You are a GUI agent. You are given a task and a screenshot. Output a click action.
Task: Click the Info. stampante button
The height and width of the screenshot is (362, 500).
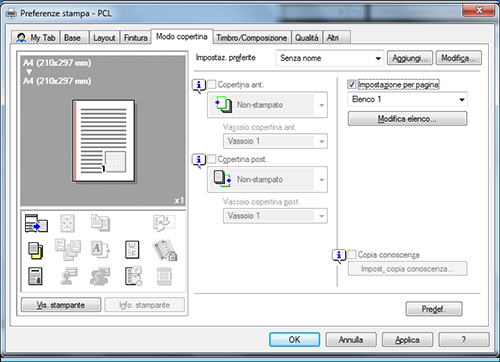point(145,305)
